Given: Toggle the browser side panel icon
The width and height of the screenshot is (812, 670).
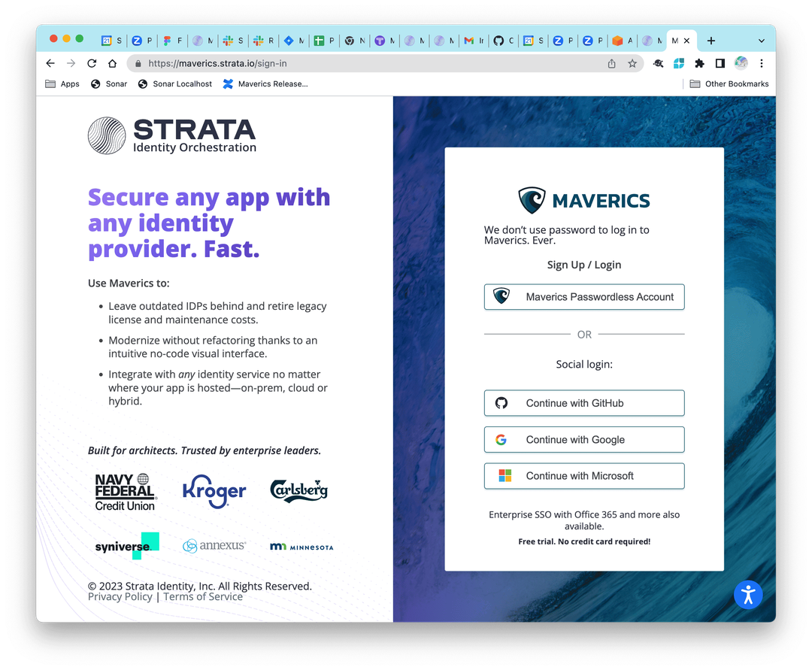Looking at the screenshot, I should [720, 63].
